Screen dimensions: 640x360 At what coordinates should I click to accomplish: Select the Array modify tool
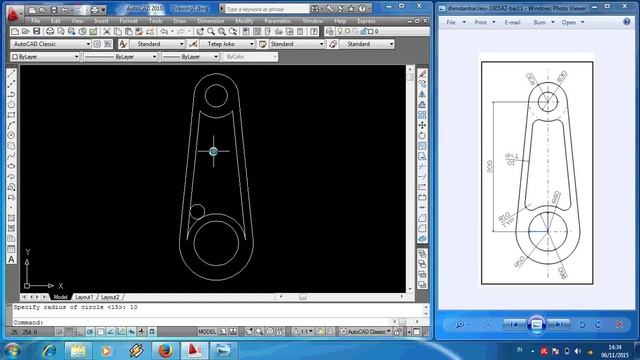422,115
